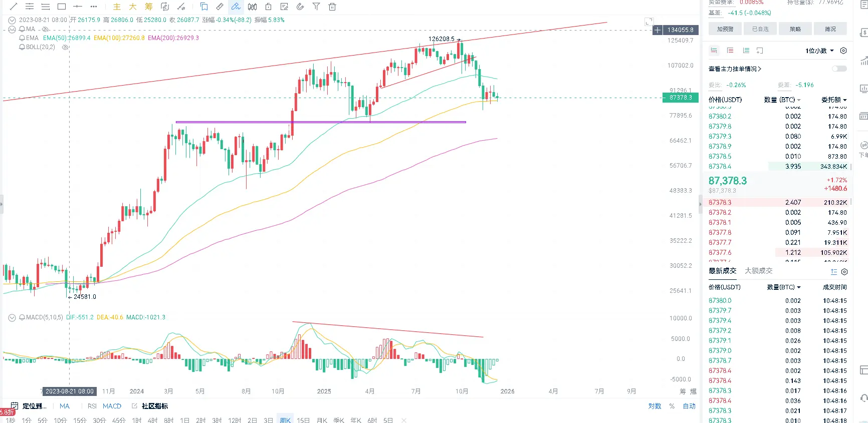Viewport: 868px width, 423px height.
Task: Click the 加预警 button
Action: [725, 29]
